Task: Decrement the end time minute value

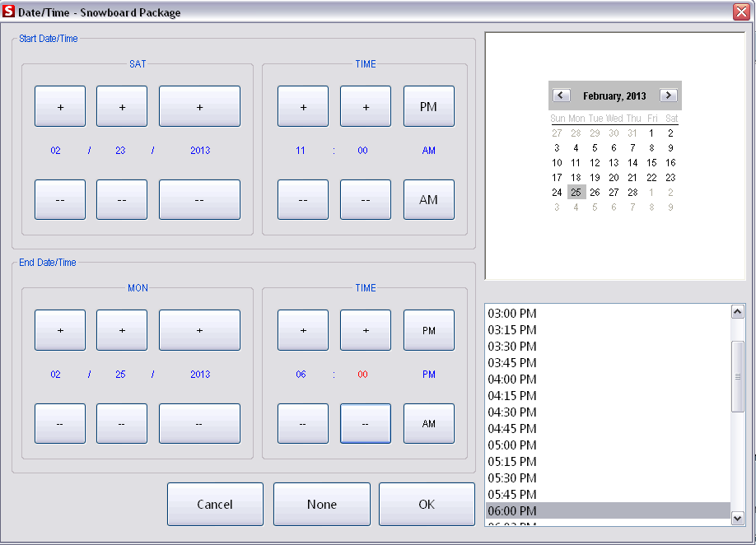Action: pyautogui.click(x=365, y=423)
